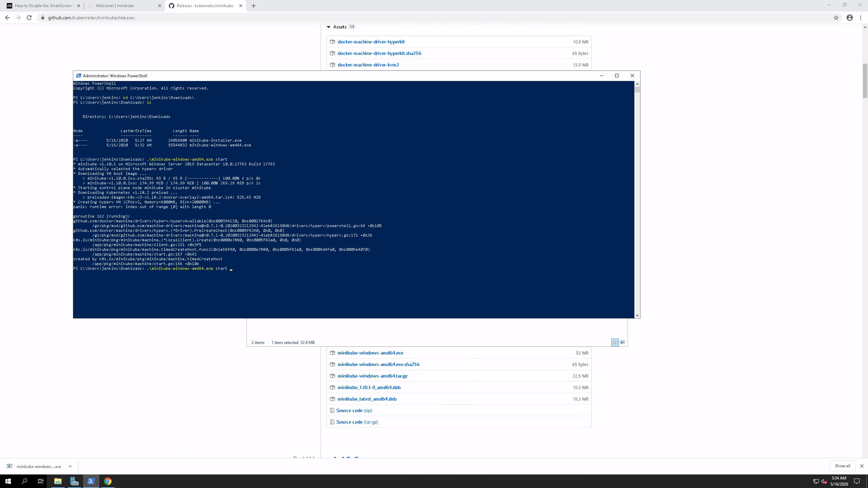
Task: Open the Task View button
Action: [41, 481]
